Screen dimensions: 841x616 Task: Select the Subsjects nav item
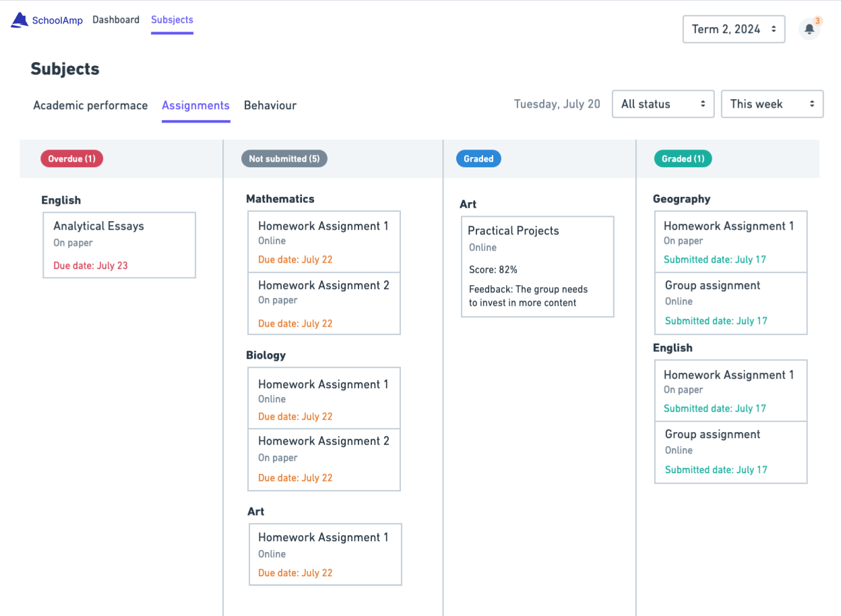pos(172,20)
